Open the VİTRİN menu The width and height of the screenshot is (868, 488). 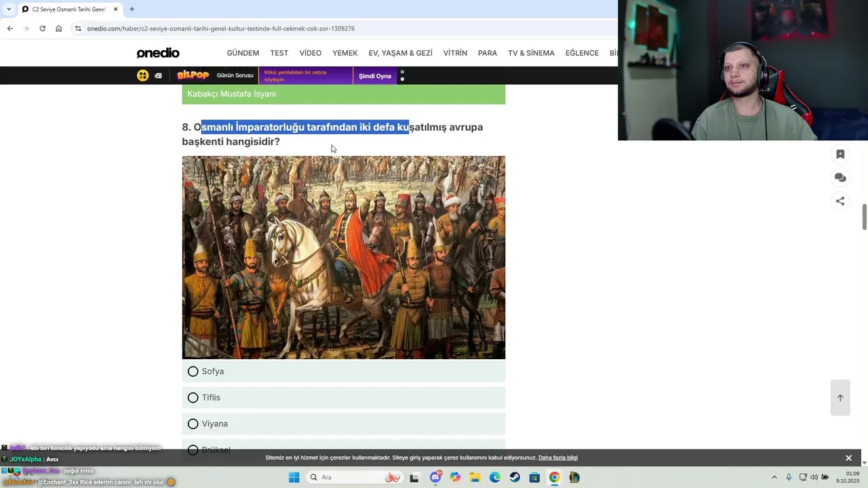(455, 53)
